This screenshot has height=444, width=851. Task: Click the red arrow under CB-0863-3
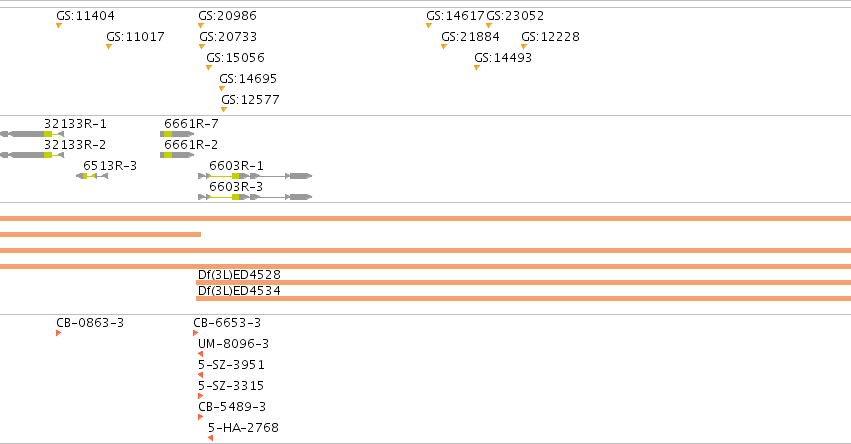click(x=59, y=333)
